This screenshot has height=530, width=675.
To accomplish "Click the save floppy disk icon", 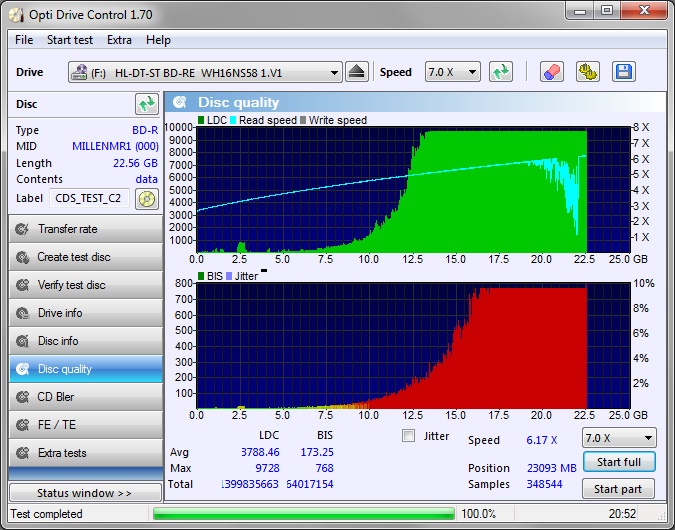I will [x=623, y=72].
